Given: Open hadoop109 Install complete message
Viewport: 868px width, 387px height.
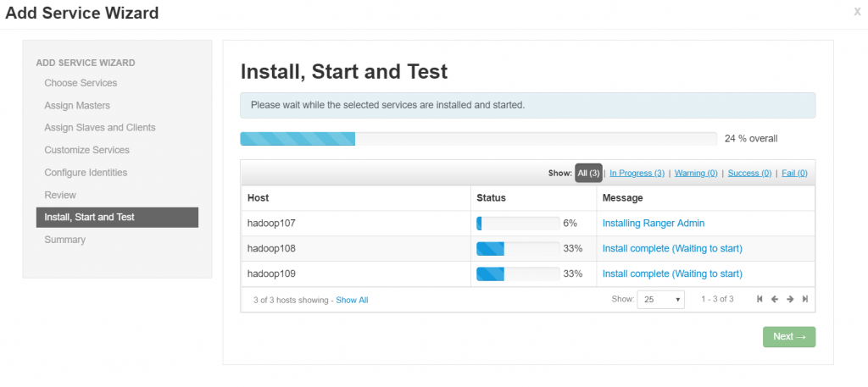Looking at the screenshot, I should (x=672, y=274).
